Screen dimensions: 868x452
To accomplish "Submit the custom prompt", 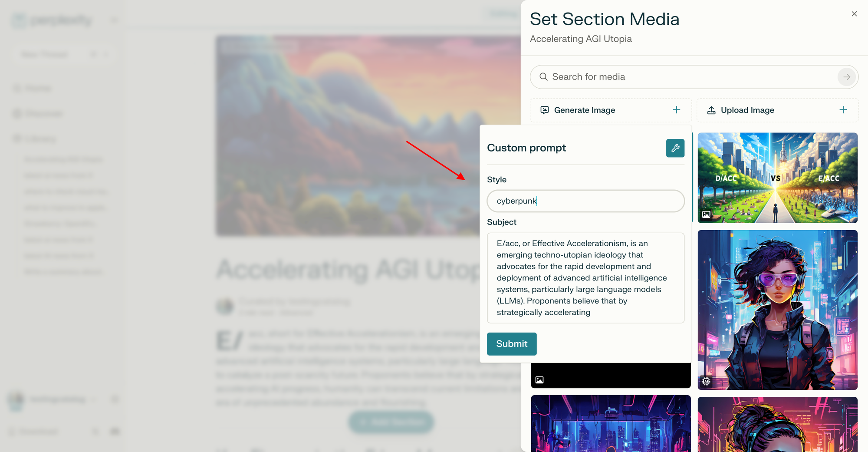I will point(512,344).
